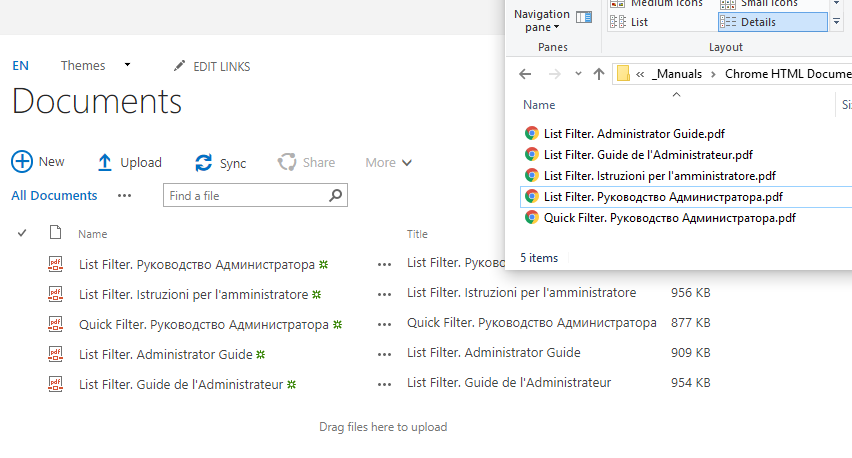Open ellipsis menu for Quick Filter. Руководство Администратора
Screen dimensions: 852x458
(x=384, y=324)
